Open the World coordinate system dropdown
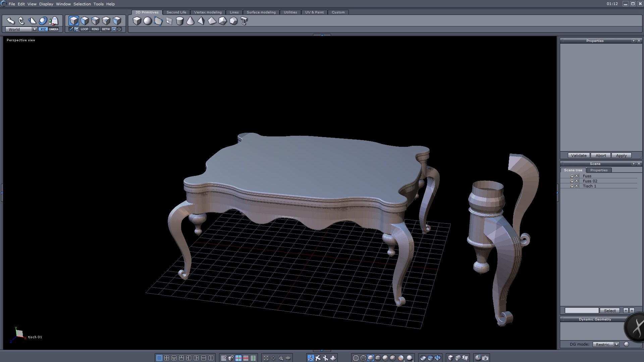 (x=35, y=29)
